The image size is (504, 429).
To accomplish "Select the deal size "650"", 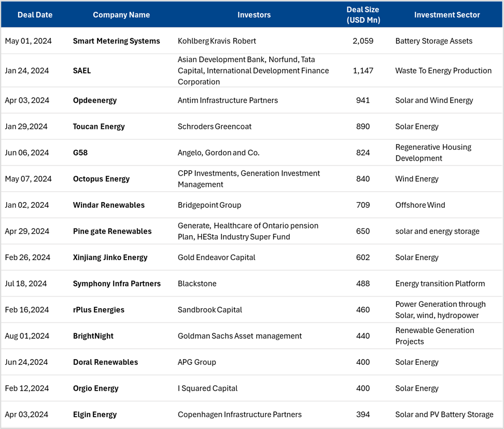I will [x=363, y=231].
